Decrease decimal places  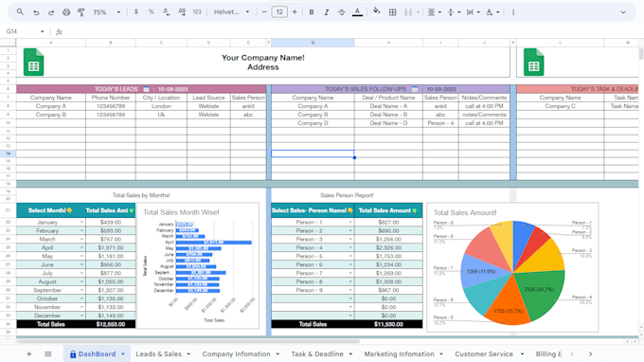click(167, 12)
